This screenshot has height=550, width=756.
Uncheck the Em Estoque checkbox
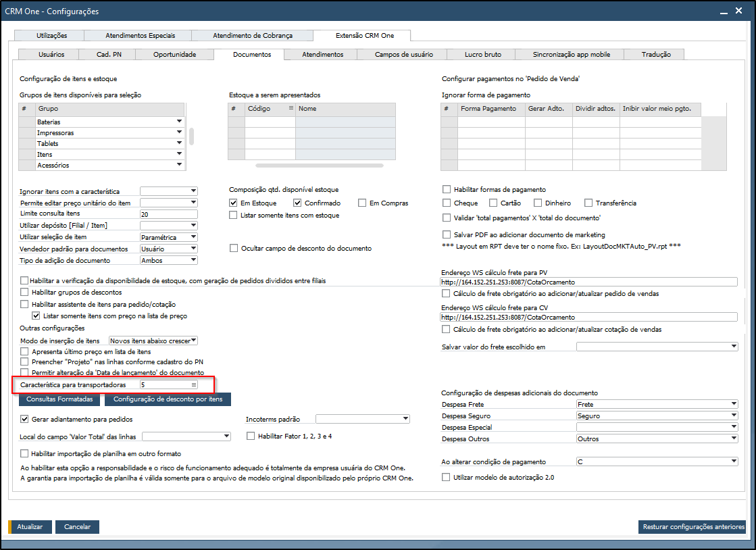pos(233,203)
